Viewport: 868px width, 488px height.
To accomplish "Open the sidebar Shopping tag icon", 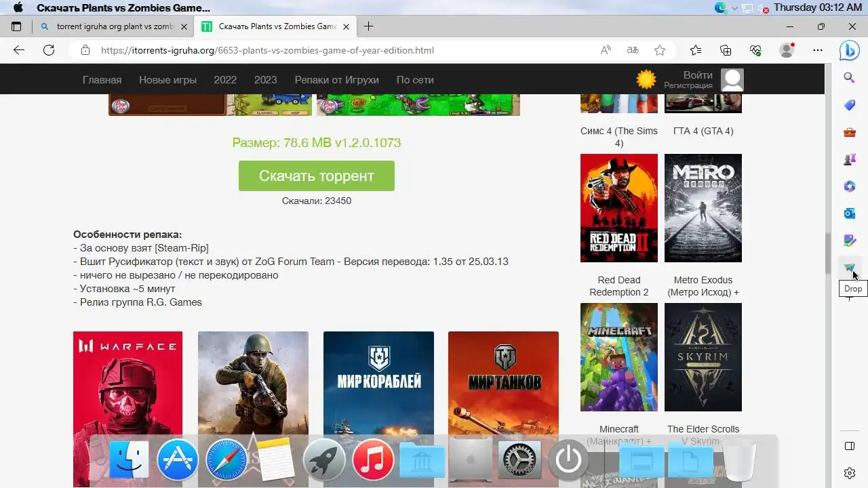I will pos(850,105).
